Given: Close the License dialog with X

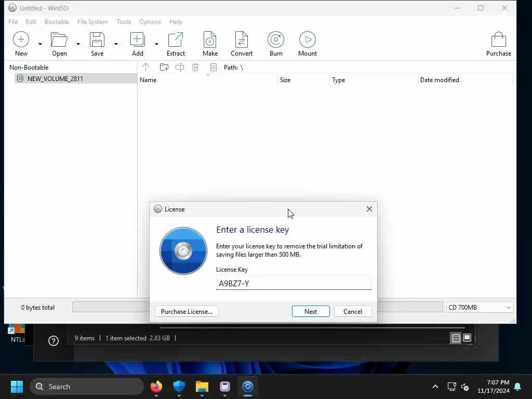Looking at the screenshot, I should (x=369, y=209).
